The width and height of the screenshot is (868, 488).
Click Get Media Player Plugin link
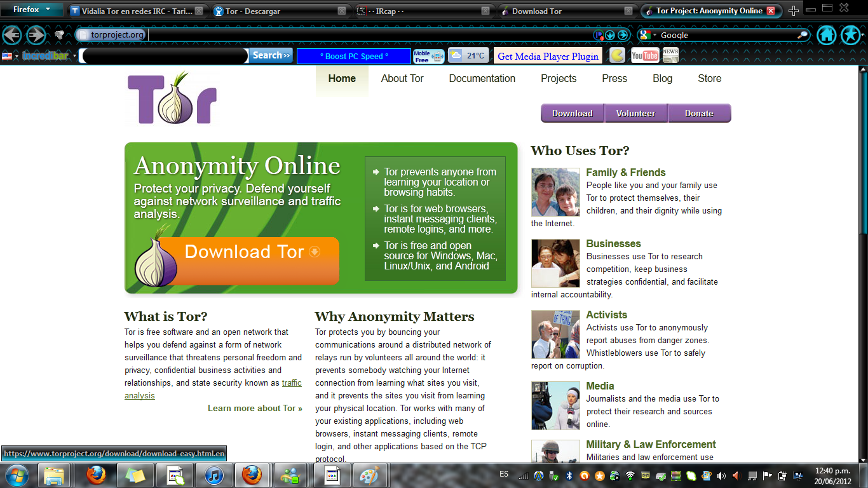548,57
